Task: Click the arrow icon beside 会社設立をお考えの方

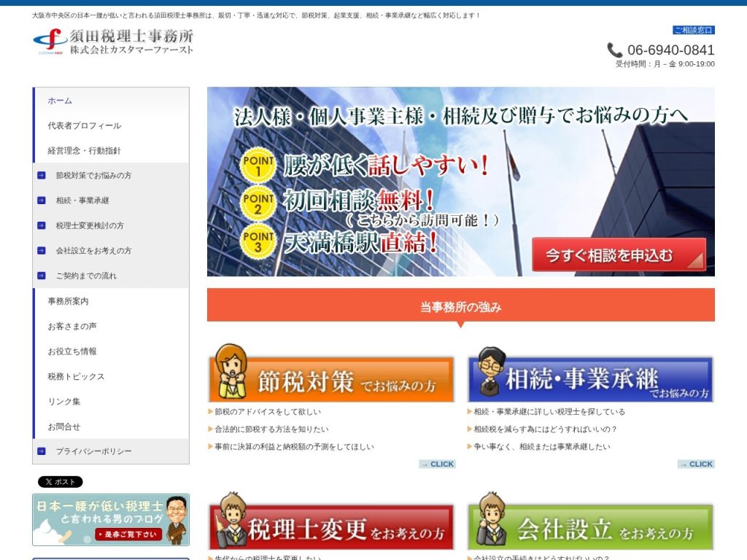Action: click(x=42, y=251)
